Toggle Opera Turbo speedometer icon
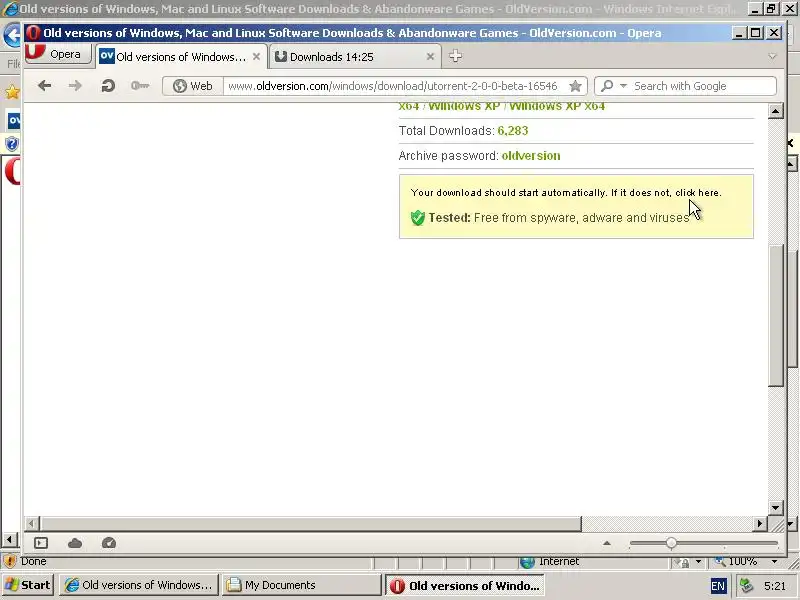This screenshot has width=800, height=600. (x=109, y=543)
